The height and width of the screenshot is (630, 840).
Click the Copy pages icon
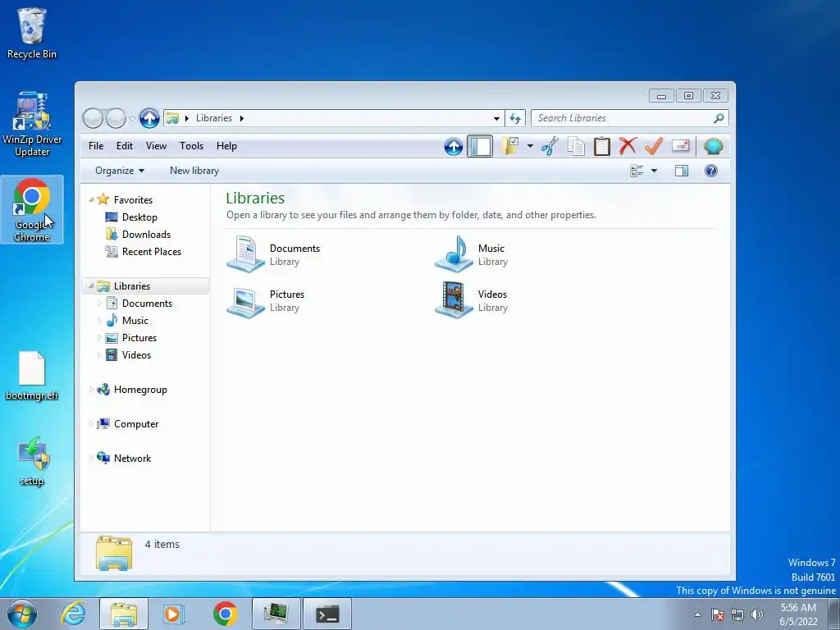[x=576, y=146]
